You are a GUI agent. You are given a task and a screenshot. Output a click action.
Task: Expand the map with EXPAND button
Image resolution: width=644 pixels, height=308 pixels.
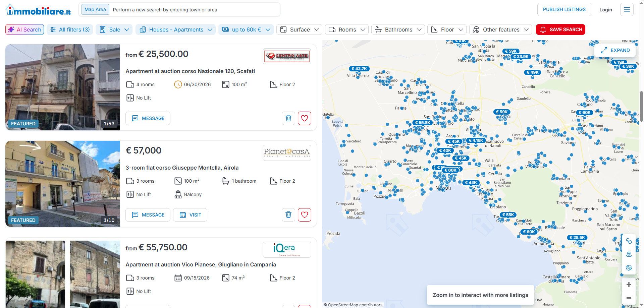point(615,50)
